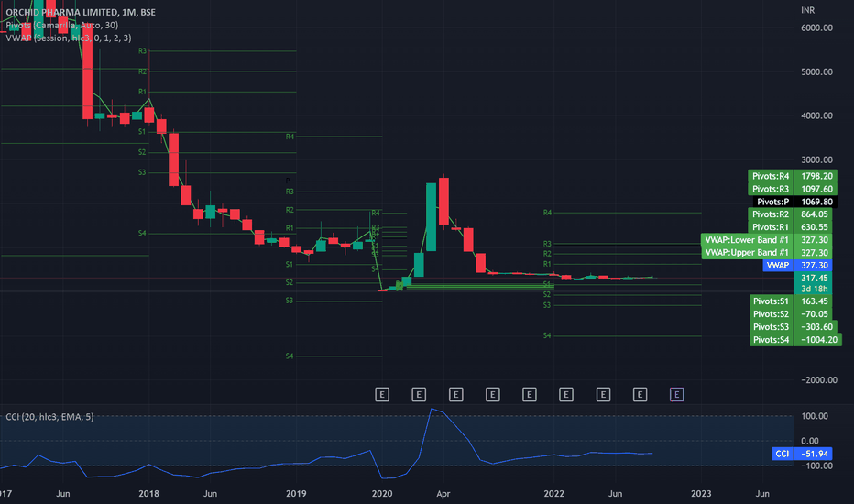Click the blue VWAP 327.30 label
Screen dimensions: 854x504
[x=797, y=266]
